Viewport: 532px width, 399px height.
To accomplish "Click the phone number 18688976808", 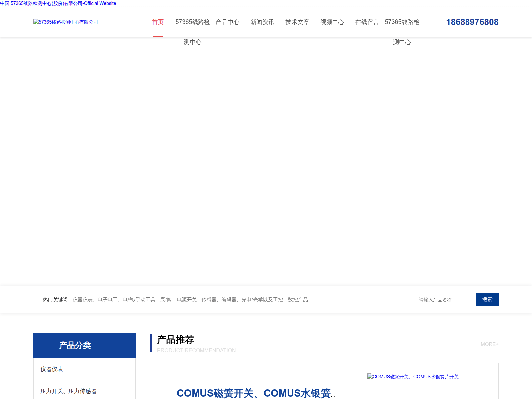I will 472,22.
